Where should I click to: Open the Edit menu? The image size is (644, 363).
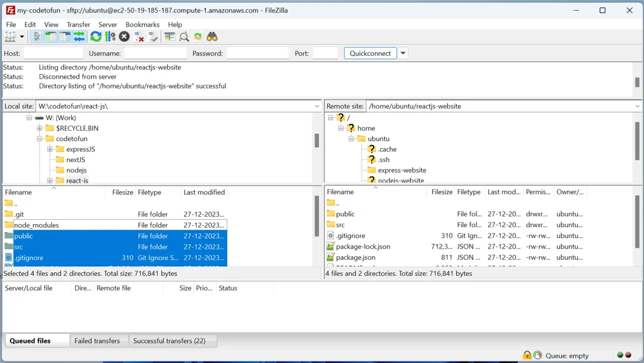click(30, 24)
